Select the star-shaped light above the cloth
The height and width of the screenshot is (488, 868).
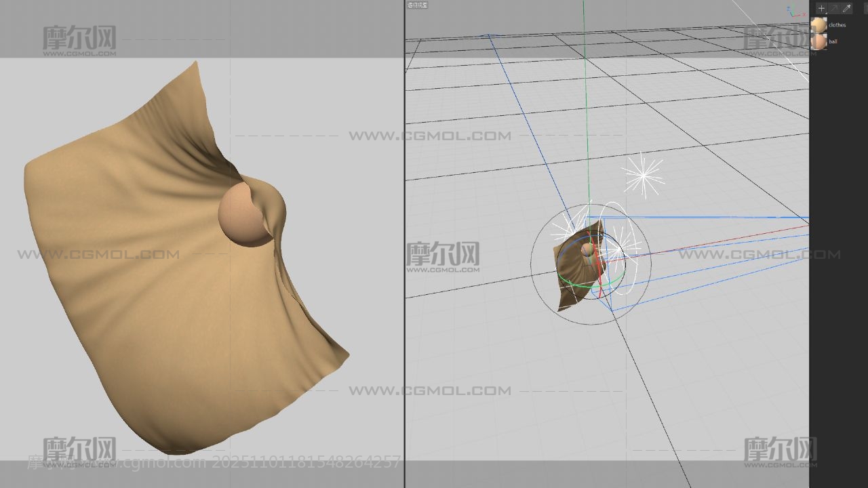pyautogui.click(x=642, y=175)
